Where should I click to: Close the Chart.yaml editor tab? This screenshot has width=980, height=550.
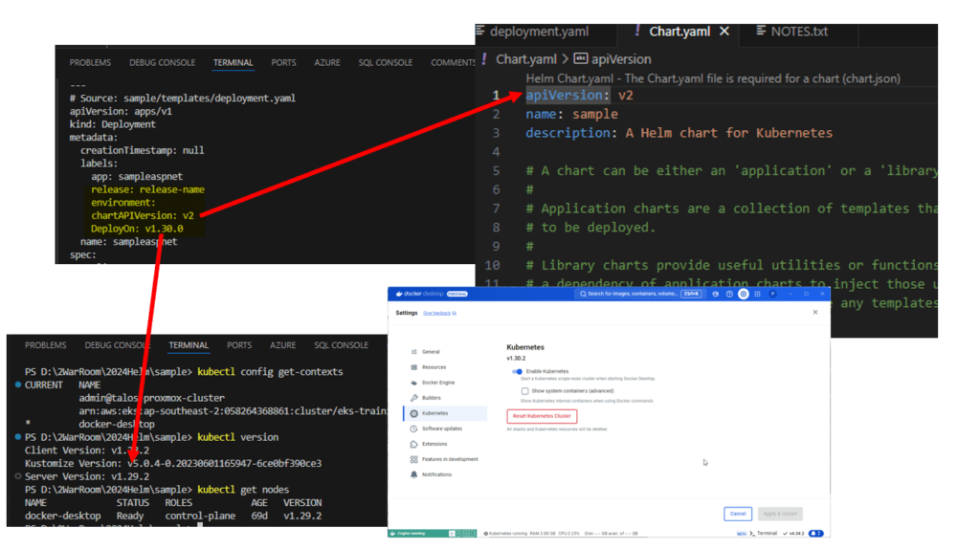point(724,32)
